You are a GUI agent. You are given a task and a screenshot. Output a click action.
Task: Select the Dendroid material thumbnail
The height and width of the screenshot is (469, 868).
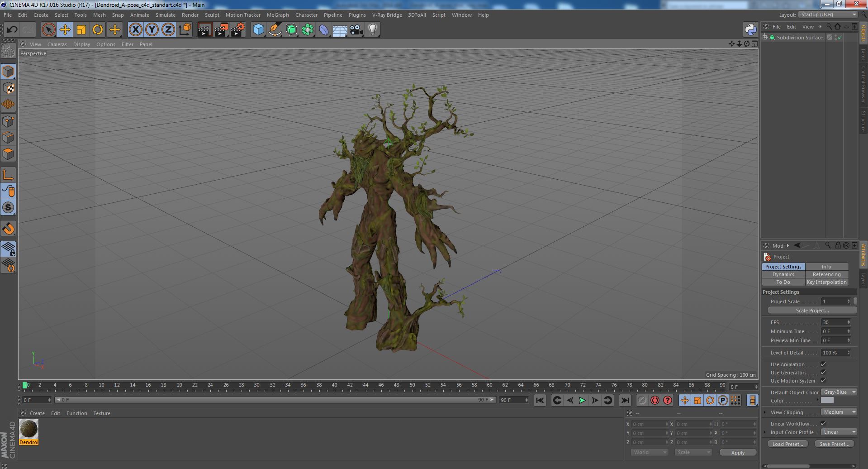click(28, 429)
